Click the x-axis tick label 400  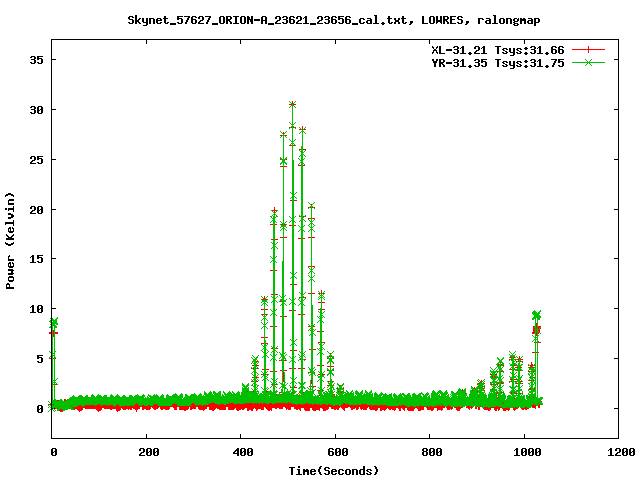point(243,452)
